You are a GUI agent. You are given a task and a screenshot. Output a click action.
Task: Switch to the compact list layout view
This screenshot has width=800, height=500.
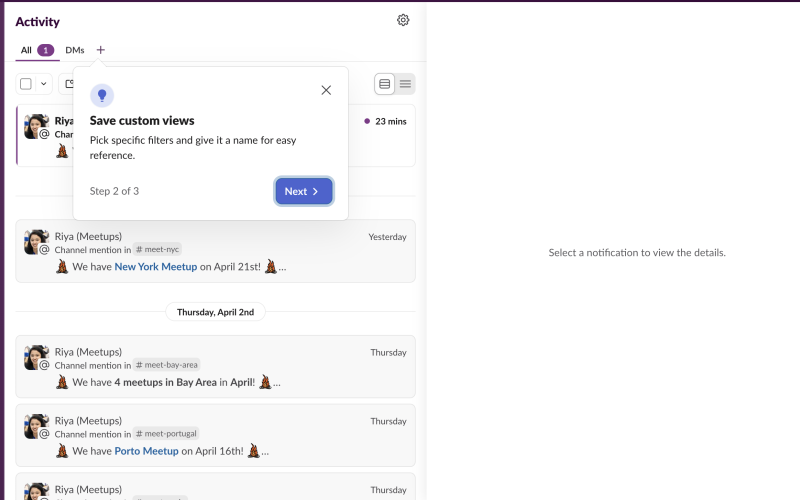click(405, 84)
